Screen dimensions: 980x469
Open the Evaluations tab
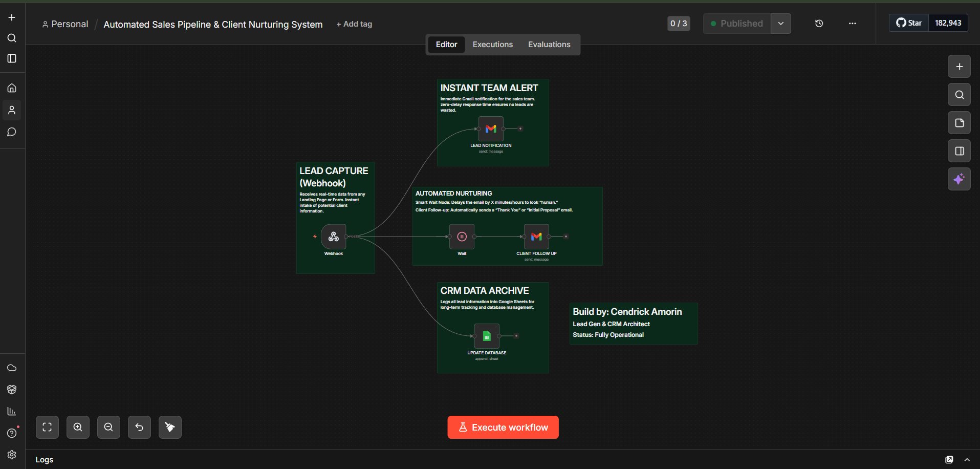549,45
